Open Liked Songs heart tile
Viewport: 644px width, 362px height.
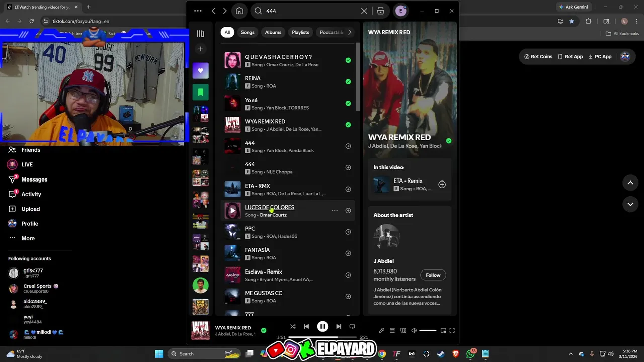click(x=200, y=71)
